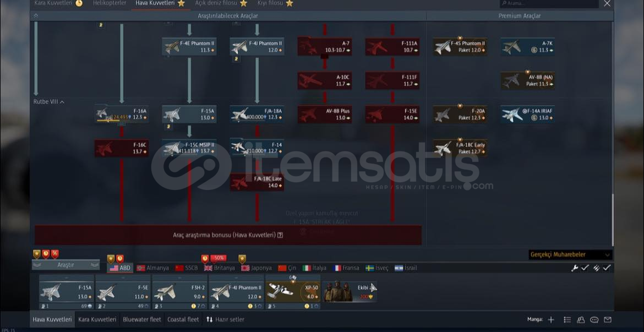
Task: Select the XP-50 crew slot
Action: [x=293, y=292]
